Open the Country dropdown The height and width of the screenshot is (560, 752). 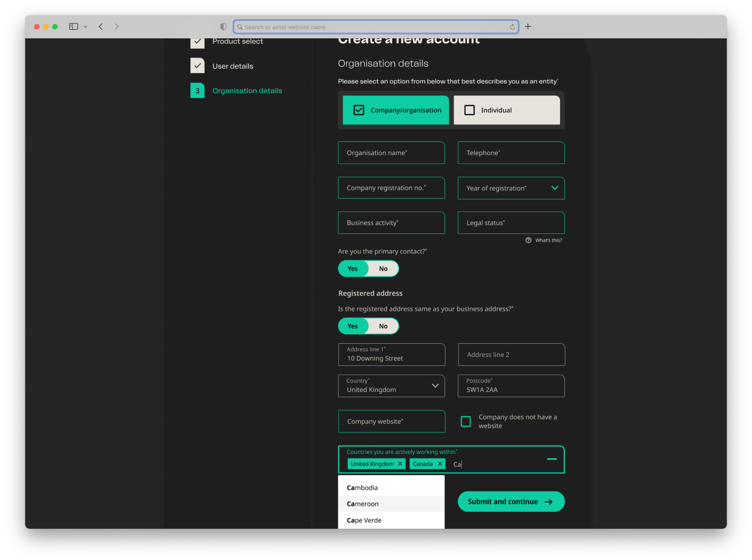pyautogui.click(x=435, y=386)
